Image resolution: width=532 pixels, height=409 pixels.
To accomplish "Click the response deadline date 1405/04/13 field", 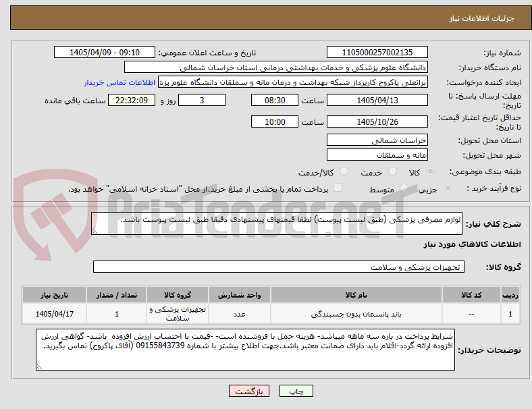I will point(377,101).
